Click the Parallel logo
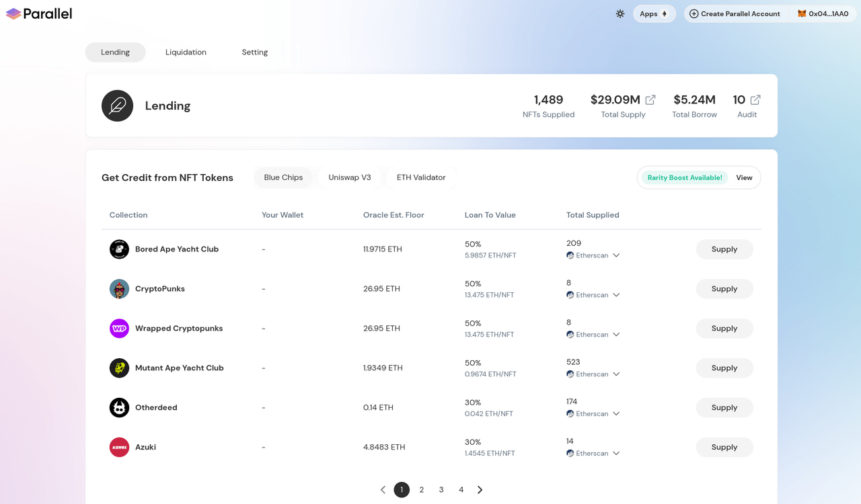 [38, 13]
